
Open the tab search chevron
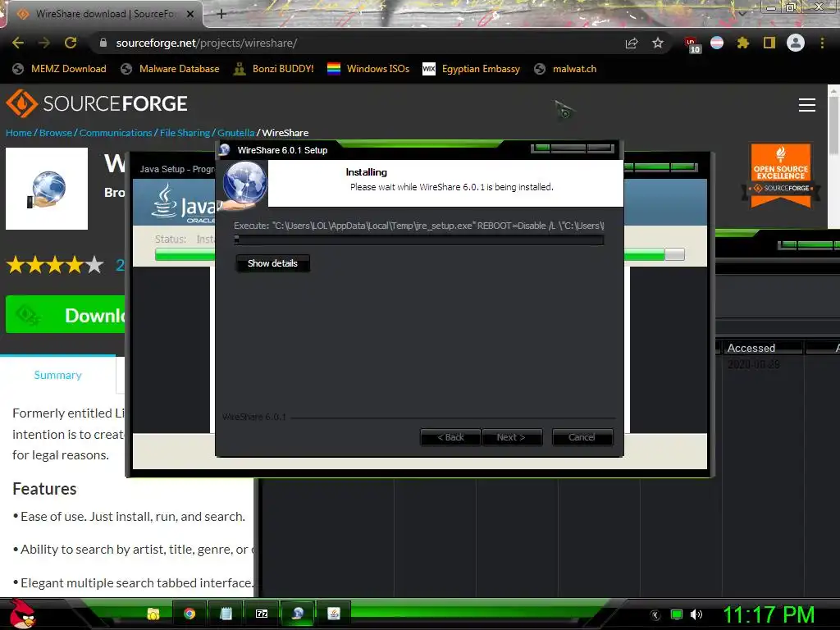pos(742,13)
